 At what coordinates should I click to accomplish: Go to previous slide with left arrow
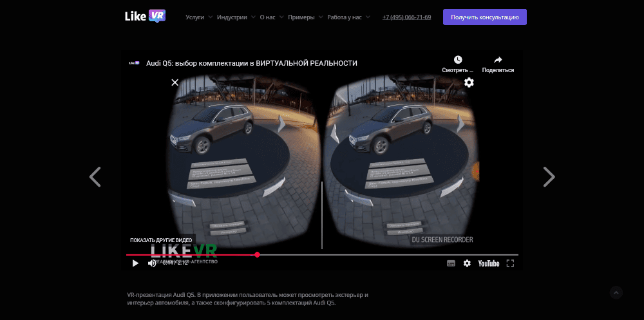[95, 177]
